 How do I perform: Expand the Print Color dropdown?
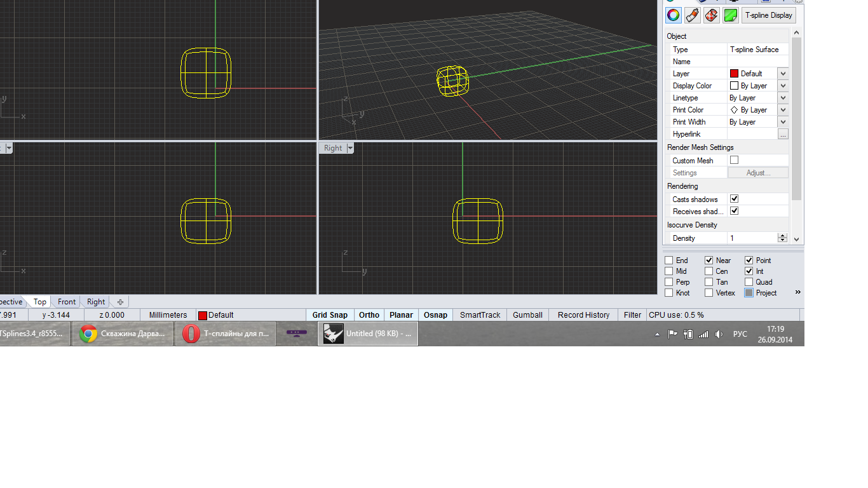pyautogui.click(x=783, y=110)
